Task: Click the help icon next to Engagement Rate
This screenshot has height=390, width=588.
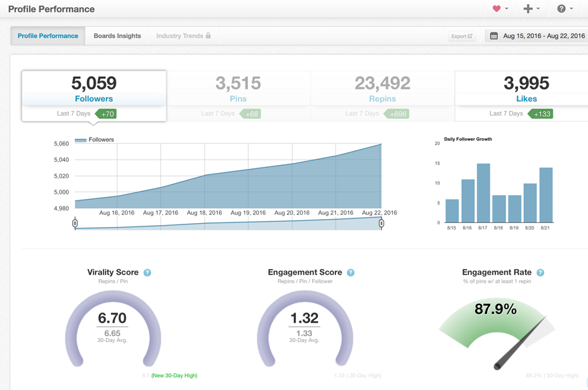Action: (x=541, y=272)
